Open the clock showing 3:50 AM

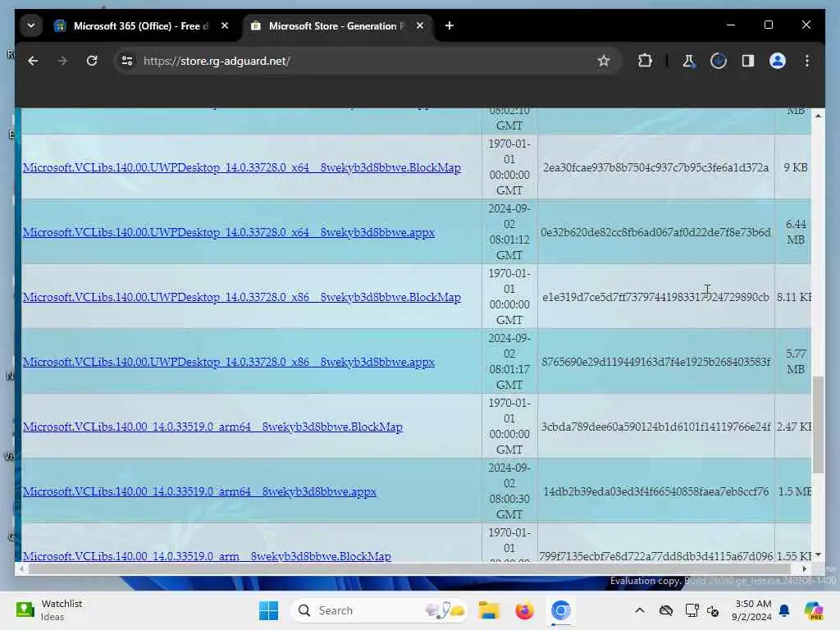tap(751, 610)
